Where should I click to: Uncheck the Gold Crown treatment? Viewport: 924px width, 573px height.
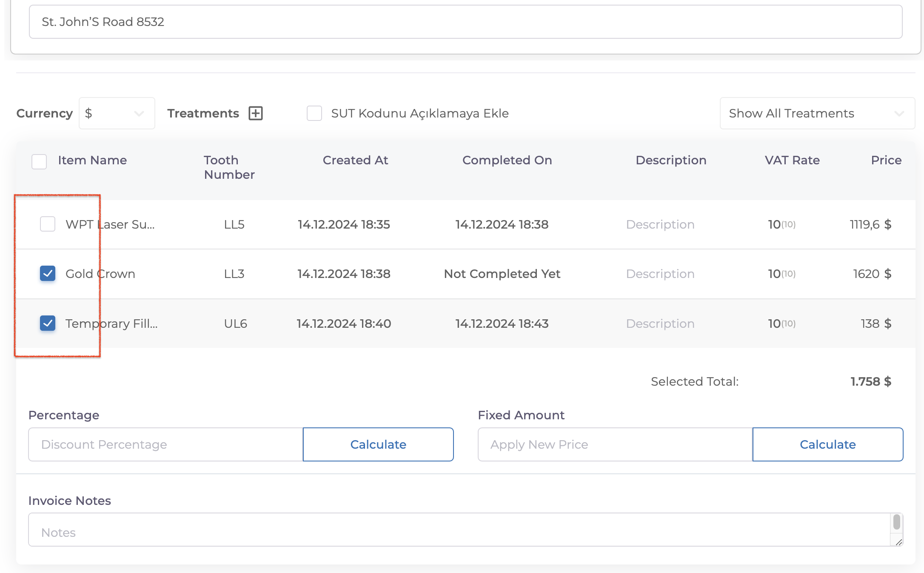pyautogui.click(x=48, y=273)
